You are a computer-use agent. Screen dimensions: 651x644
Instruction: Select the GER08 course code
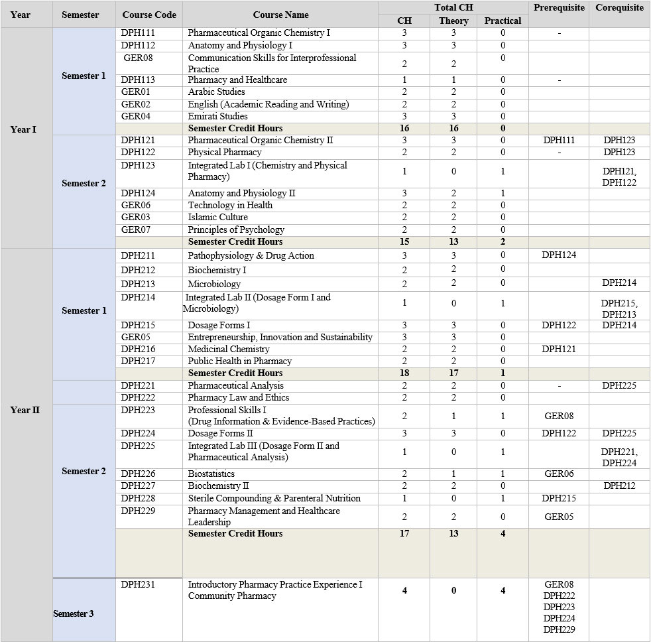[138, 58]
